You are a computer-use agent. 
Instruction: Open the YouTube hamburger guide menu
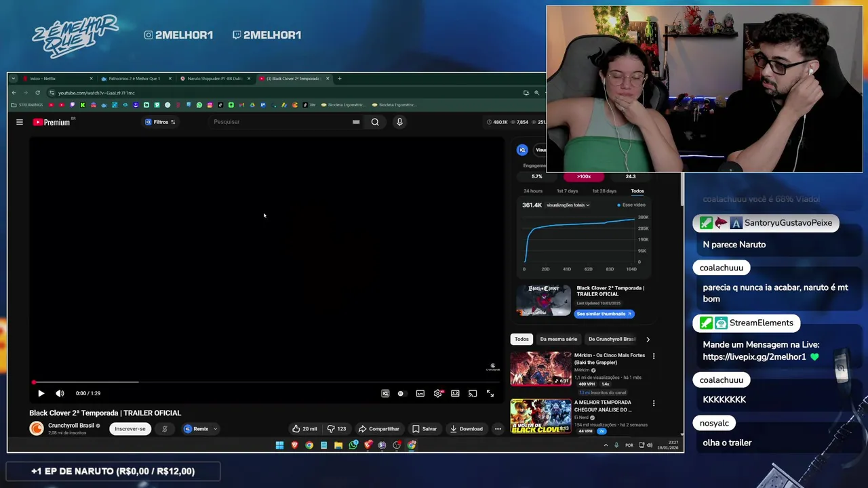pyautogui.click(x=20, y=122)
